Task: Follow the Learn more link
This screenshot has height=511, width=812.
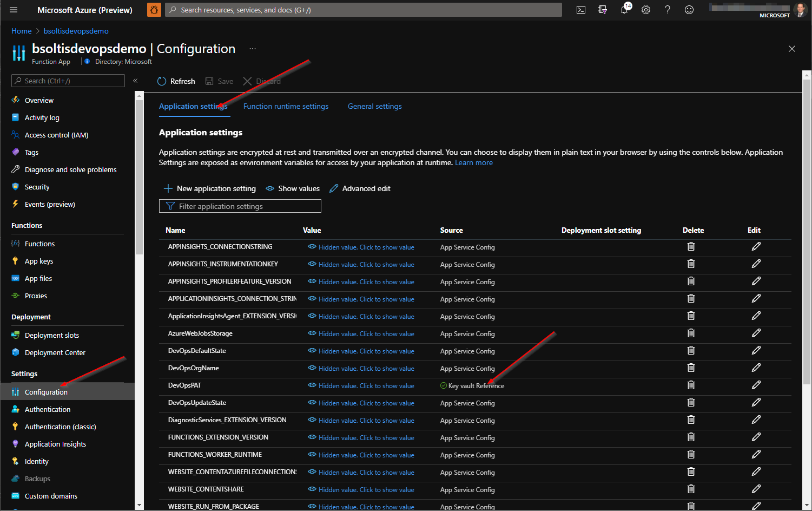Action: (473, 162)
